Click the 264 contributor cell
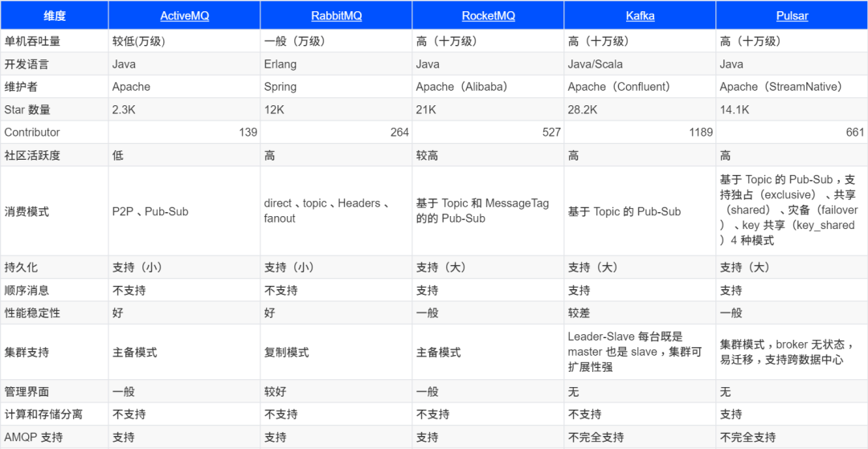The height and width of the screenshot is (449, 868). pyautogui.click(x=336, y=133)
